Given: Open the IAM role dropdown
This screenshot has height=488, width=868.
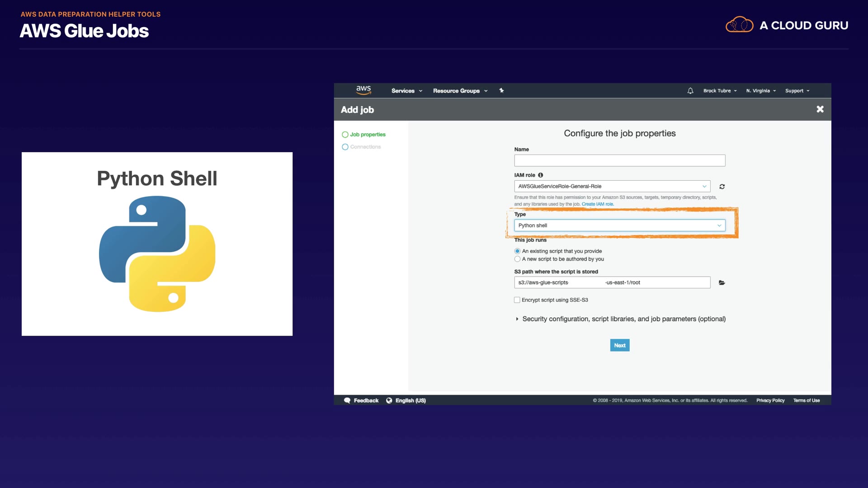Looking at the screenshot, I should [x=612, y=186].
